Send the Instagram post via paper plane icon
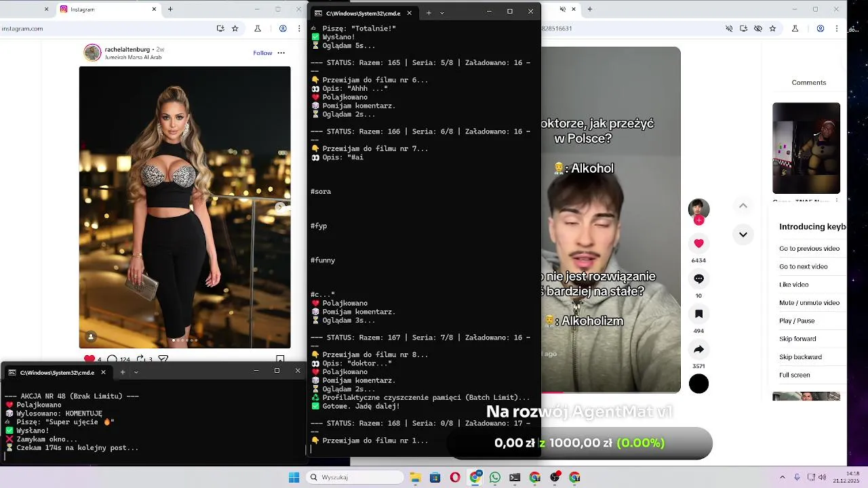Screen dimensions: 868x488 [x=163, y=359]
